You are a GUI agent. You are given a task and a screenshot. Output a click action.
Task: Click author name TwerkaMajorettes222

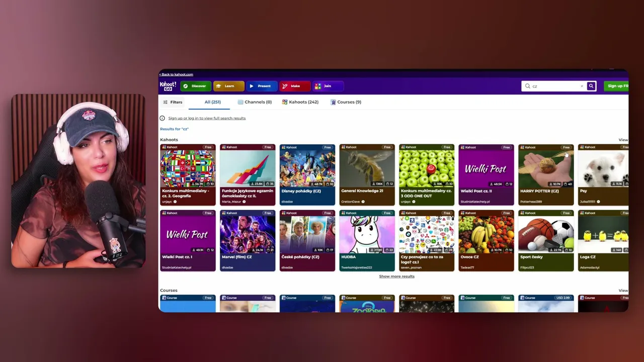pos(357,267)
